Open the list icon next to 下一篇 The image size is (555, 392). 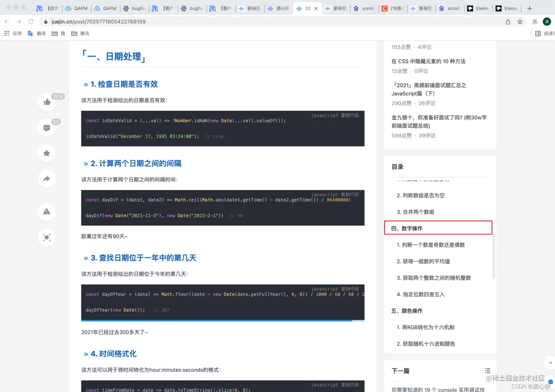click(x=487, y=371)
